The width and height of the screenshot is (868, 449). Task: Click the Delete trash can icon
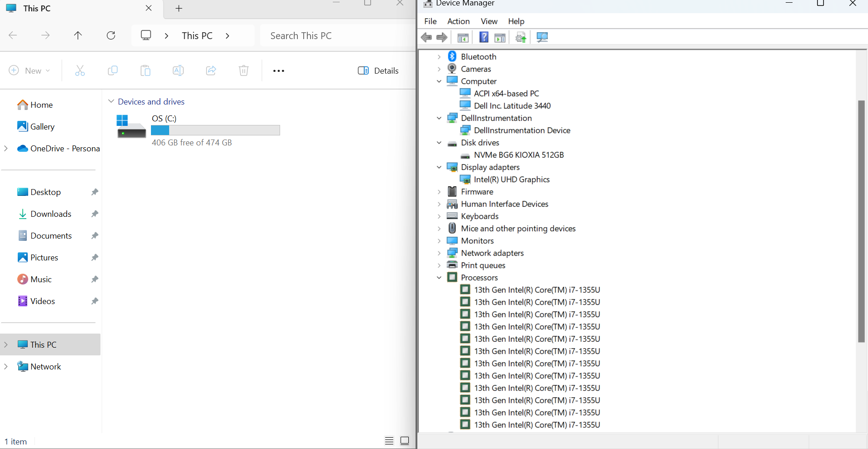coord(244,70)
